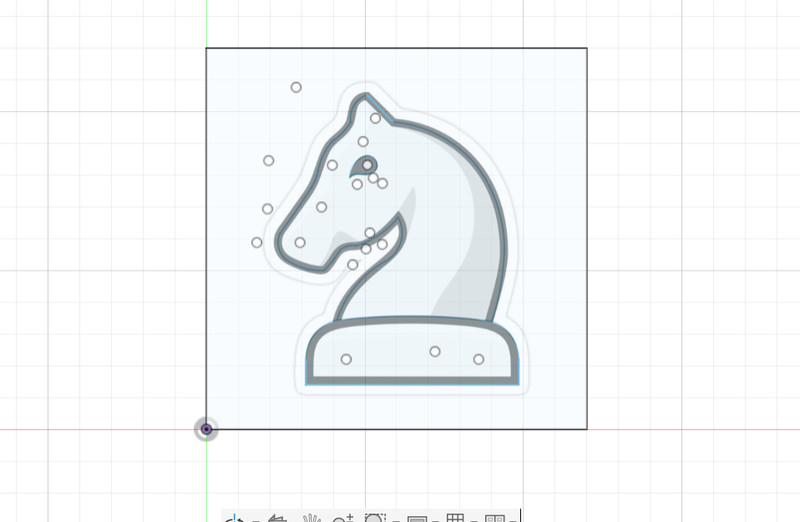Screen dimensions: 800x522
Task: Select middle sketch point in knight's base
Action: point(435,352)
